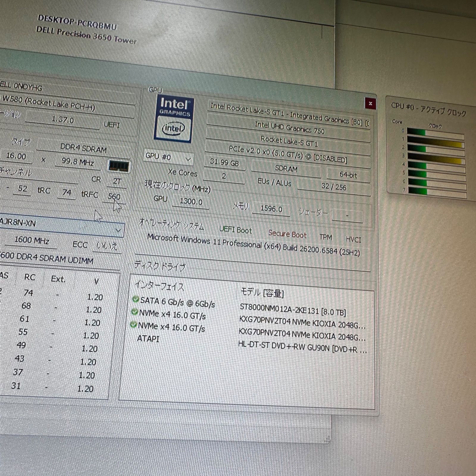This screenshot has width=476, height=476.
Task: Click the Core 5 clock bar
Action: coord(437,175)
